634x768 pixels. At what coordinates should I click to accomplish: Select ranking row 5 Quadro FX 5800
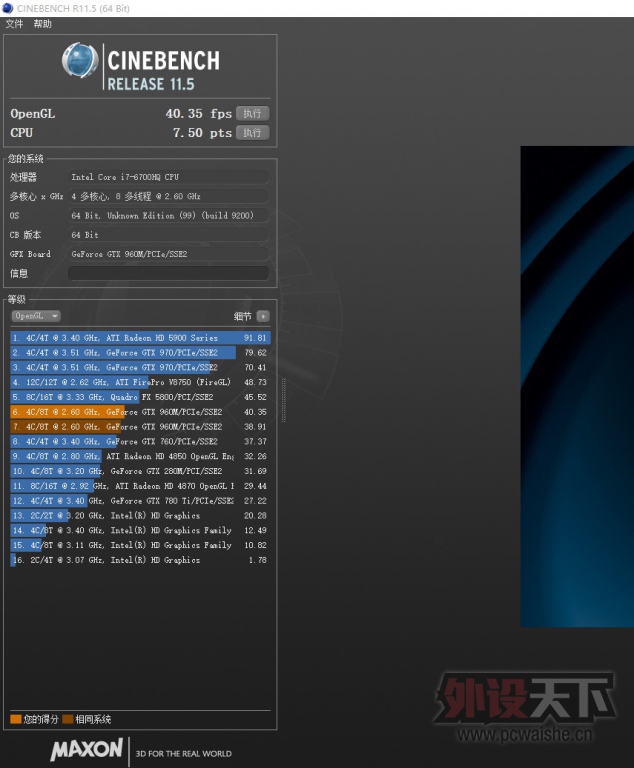click(140, 397)
